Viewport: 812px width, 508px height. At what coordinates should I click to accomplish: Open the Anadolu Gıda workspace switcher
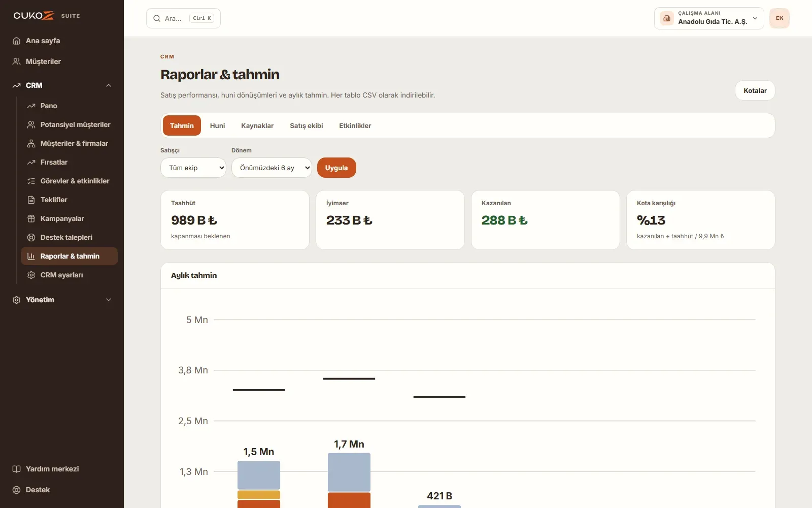click(709, 18)
